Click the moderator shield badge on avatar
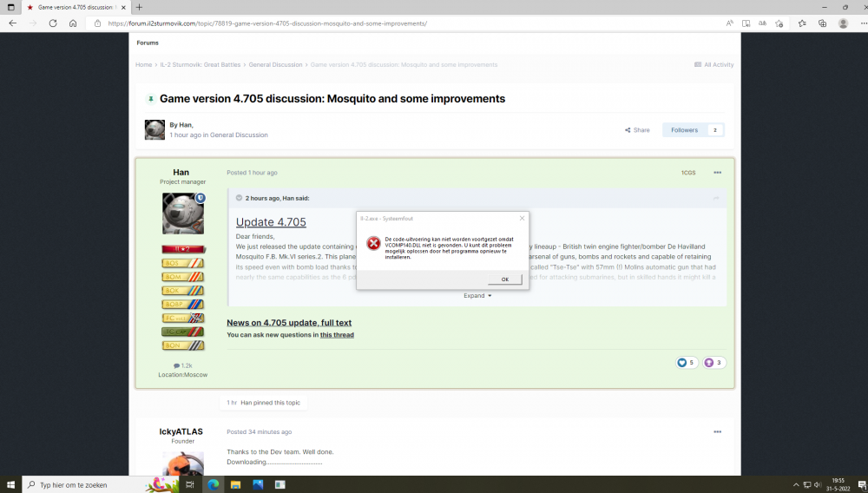The height and width of the screenshot is (493, 868). [x=201, y=198]
